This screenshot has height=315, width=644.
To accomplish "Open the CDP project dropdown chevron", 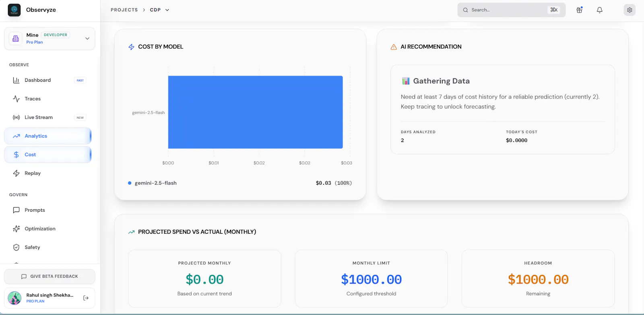I will pyautogui.click(x=167, y=10).
